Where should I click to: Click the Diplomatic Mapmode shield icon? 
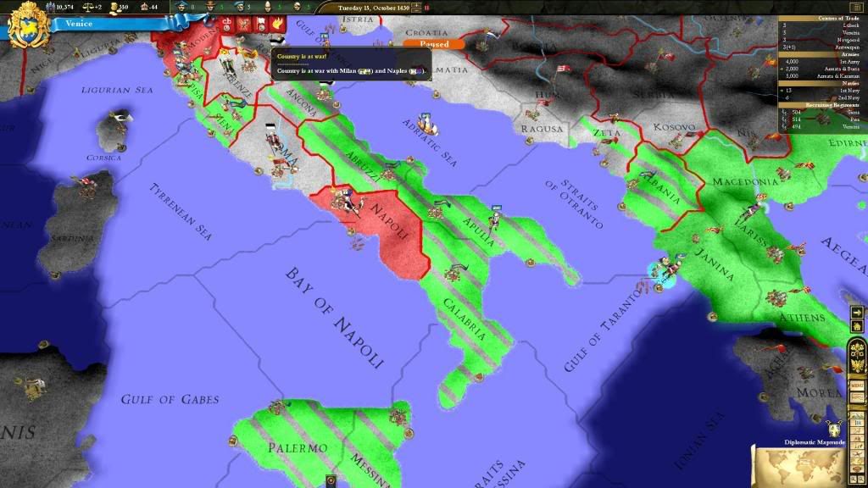point(832,429)
